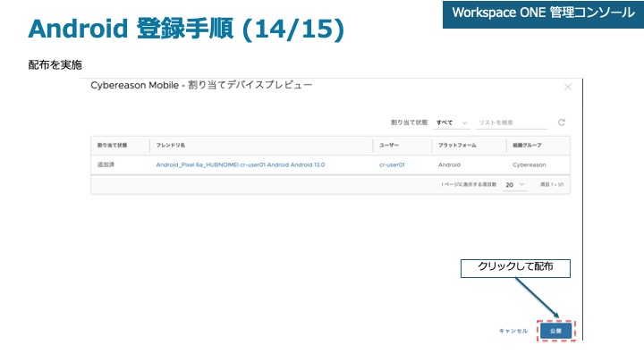Select the 追加済 status cell
The width and height of the screenshot is (644, 362).
point(106,164)
